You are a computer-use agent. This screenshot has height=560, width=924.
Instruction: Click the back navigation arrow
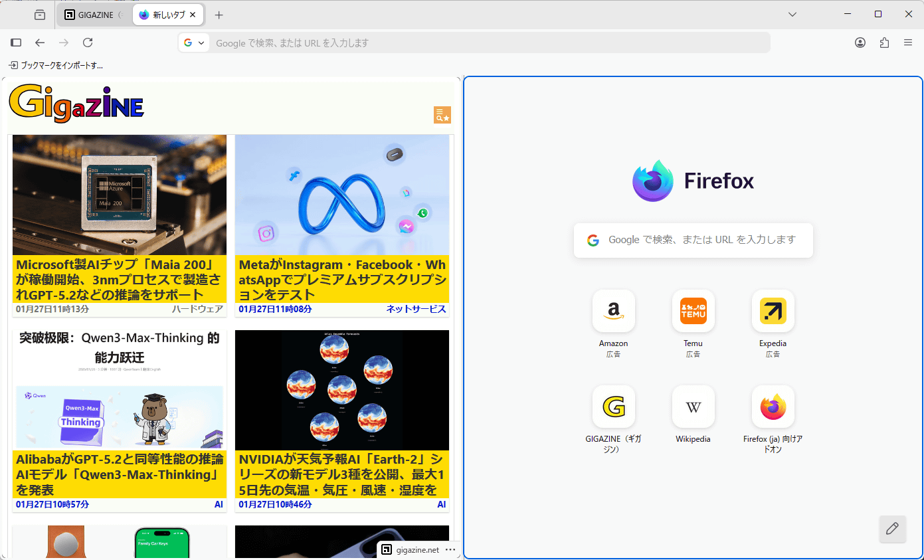click(40, 43)
